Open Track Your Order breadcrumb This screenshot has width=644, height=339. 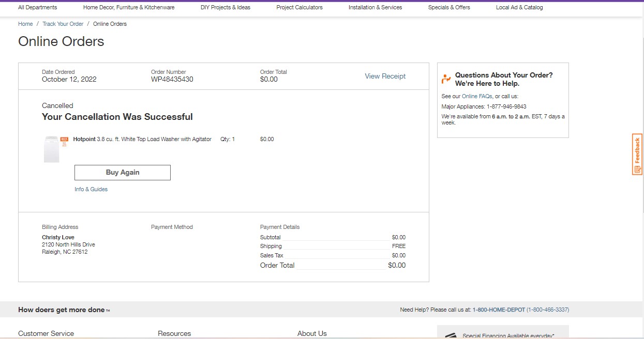pyautogui.click(x=63, y=24)
